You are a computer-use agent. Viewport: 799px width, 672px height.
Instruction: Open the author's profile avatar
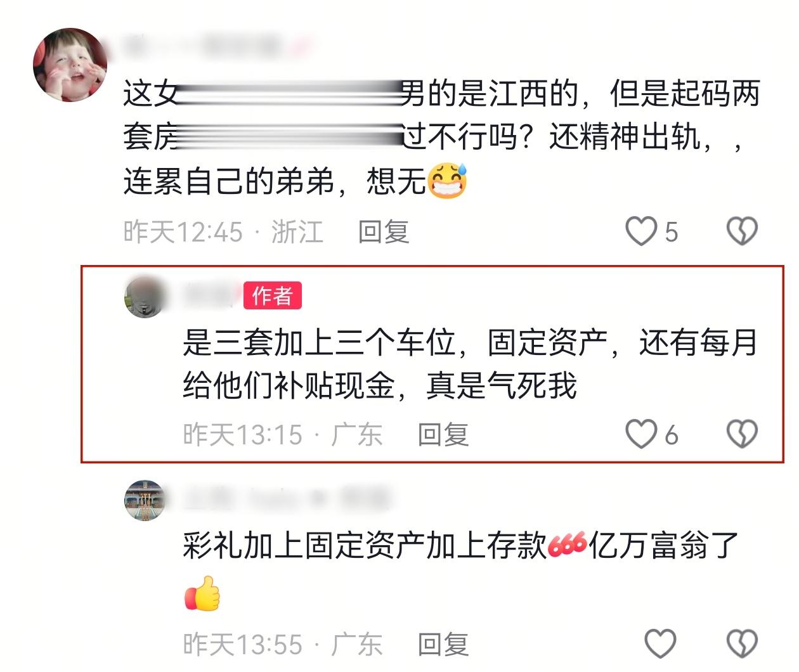[x=145, y=297]
